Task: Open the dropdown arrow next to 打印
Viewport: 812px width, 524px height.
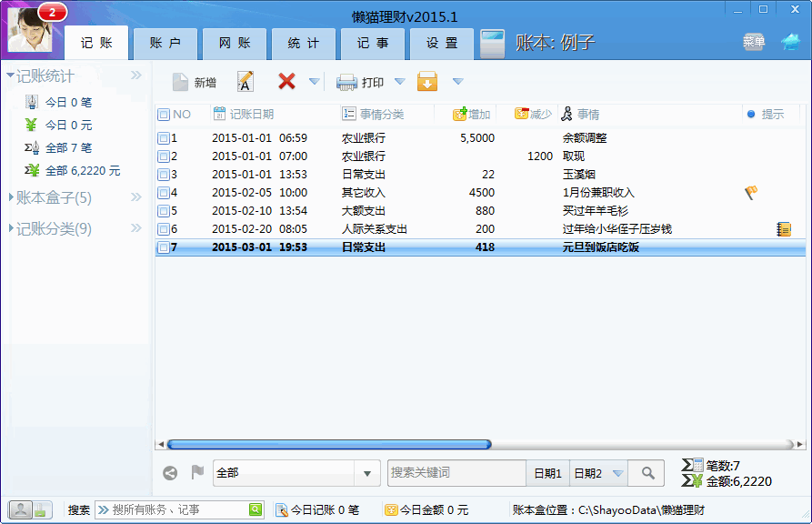Action: pyautogui.click(x=398, y=81)
